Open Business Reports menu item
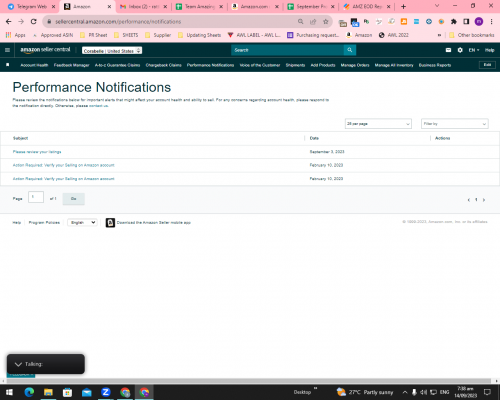Viewport: 500px width, 400px height. pyautogui.click(x=435, y=65)
